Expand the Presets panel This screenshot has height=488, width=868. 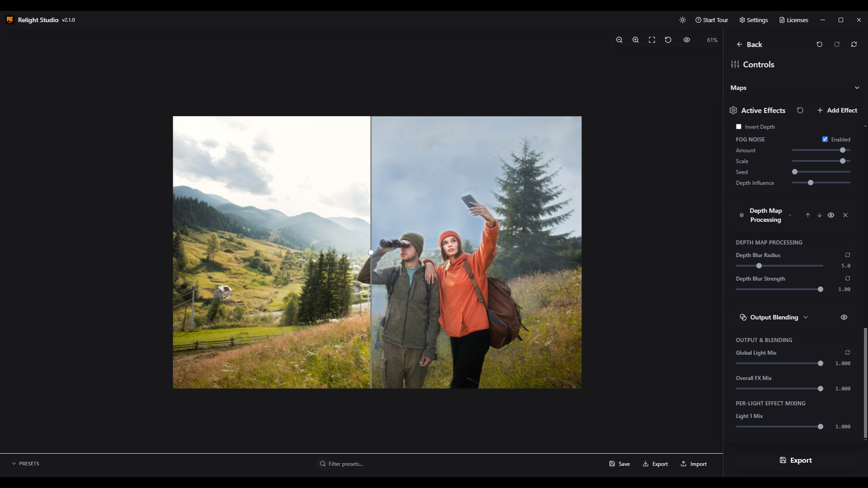[x=25, y=464]
